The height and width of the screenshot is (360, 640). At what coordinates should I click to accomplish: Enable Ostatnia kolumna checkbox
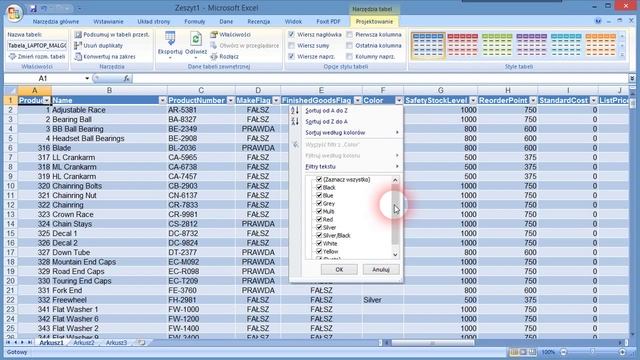click(x=350, y=46)
